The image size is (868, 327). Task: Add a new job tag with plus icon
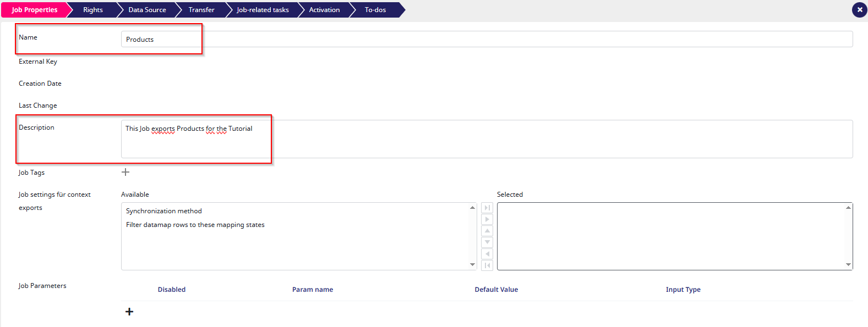click(x=125, y=172)
